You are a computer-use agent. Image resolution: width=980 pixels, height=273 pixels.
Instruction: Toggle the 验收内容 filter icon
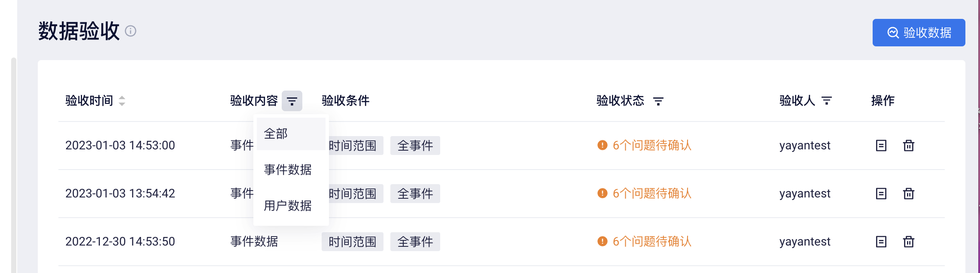pos(292,101)
